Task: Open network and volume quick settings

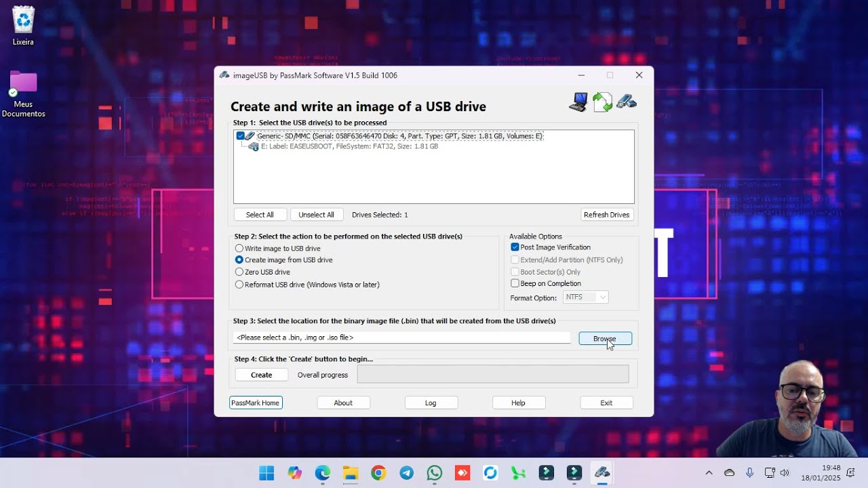Action: click(x=777, y=473)
